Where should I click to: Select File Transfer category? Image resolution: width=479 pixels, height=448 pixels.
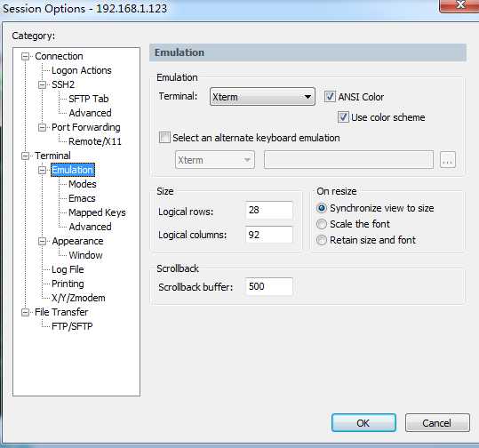61,312
